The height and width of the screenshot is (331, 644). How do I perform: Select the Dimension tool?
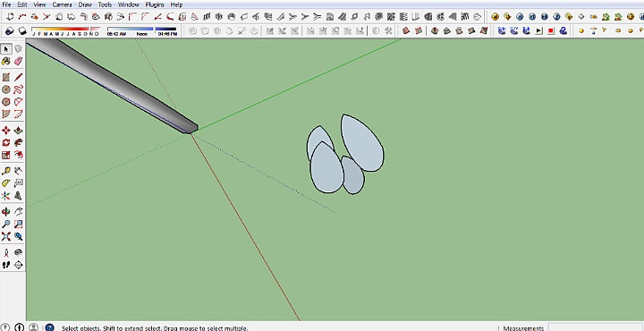point(18,171)
